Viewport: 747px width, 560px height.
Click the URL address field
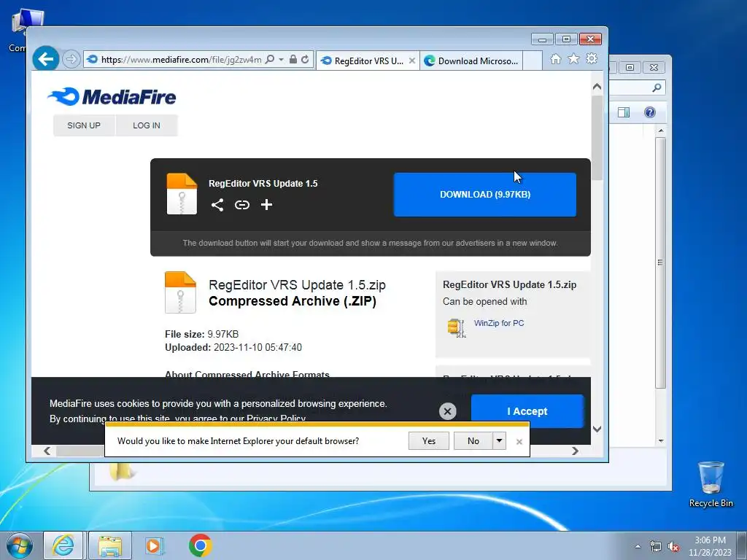(x=181, y=60)
